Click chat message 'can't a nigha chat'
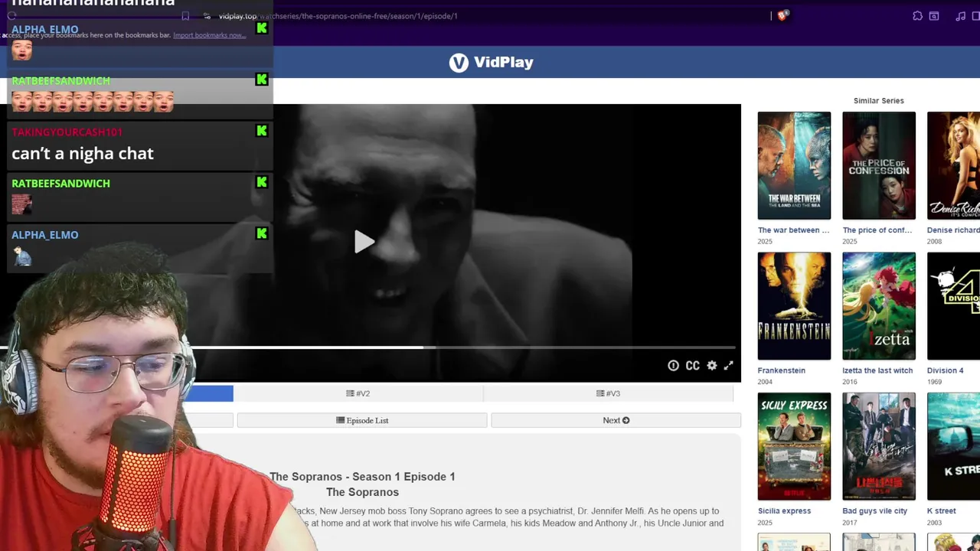The image size is (980, 551). click(83, 153)
